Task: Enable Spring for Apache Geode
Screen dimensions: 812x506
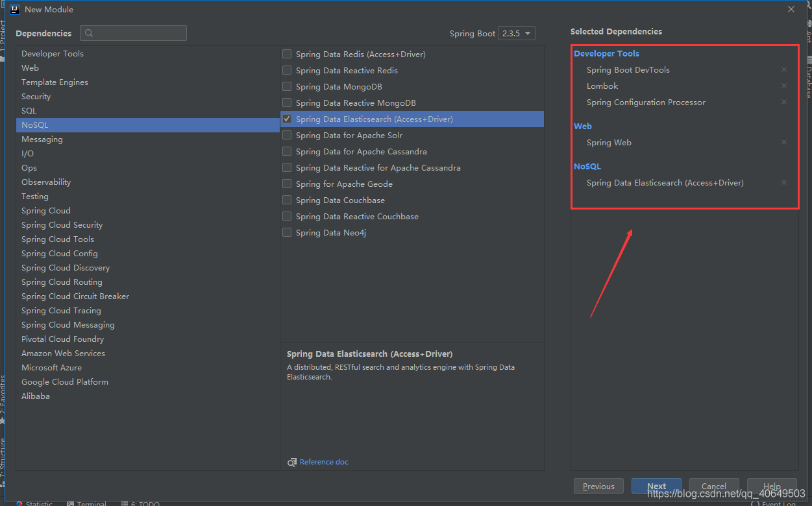Action: (x=287, y=184)
